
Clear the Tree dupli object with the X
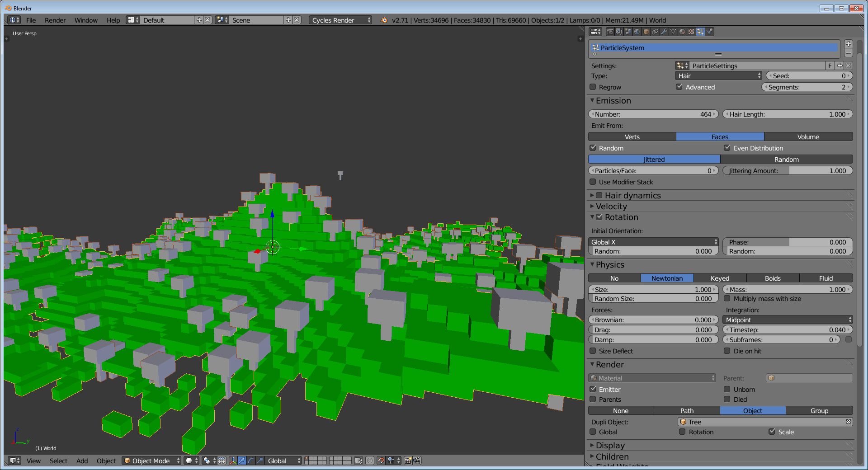(849, 422)
